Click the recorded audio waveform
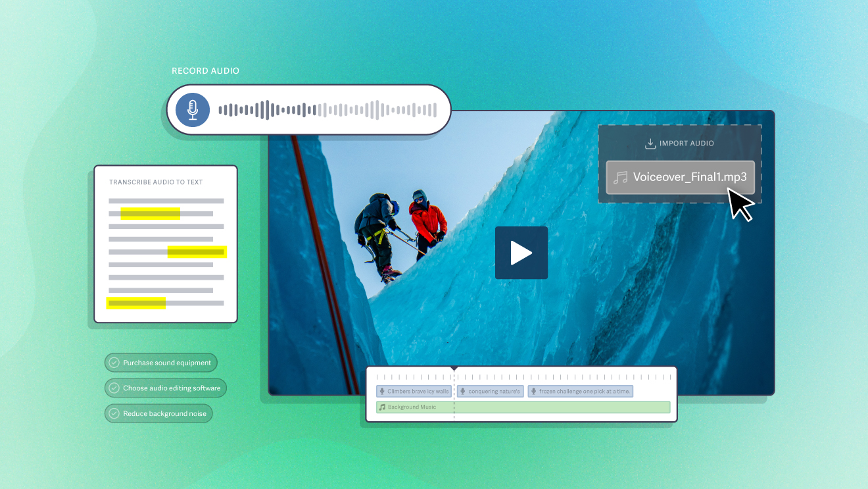Screen dimensions: 868x489 [327, 110]
